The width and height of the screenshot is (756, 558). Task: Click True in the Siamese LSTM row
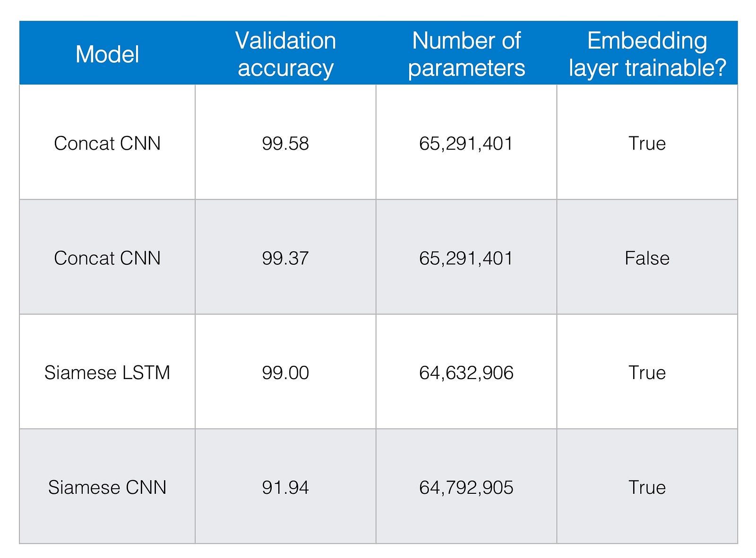[647, 372]
